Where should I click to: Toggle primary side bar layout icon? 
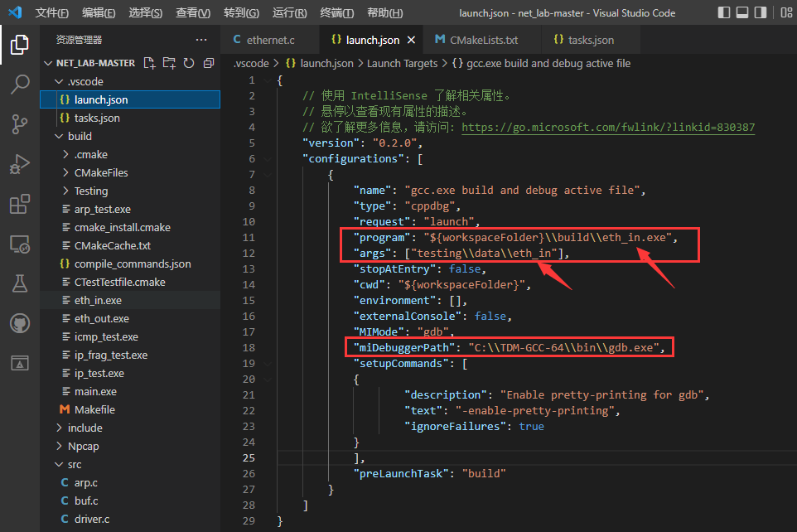tap(724, 12)
